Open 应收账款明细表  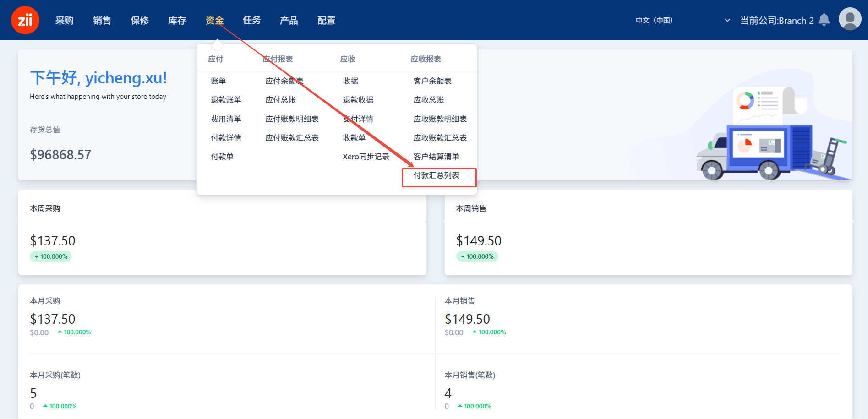point(440,119)
